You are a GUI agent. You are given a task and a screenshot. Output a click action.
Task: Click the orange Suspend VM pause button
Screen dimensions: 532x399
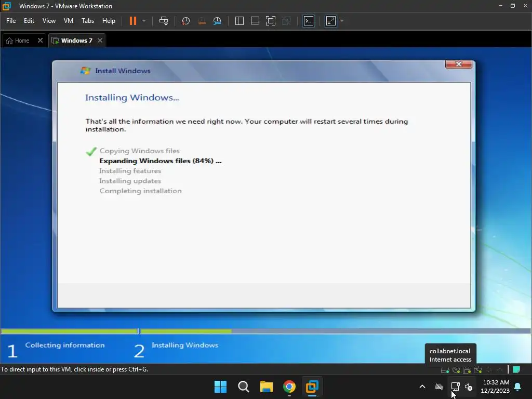[x=132, y=21]
